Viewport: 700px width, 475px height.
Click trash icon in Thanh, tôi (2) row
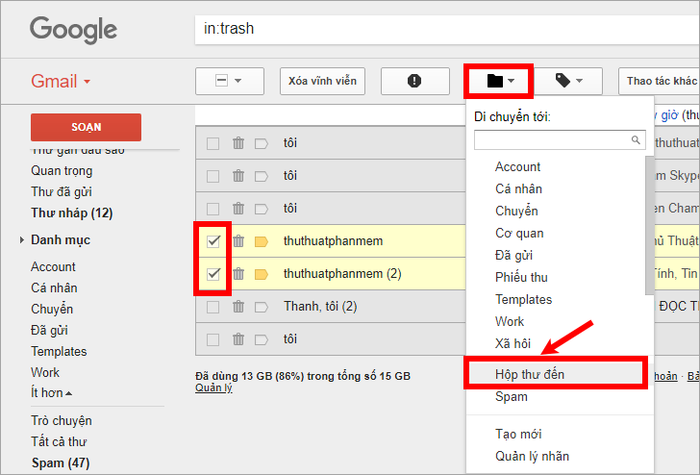pyautogui.click(x=238, y=306)
